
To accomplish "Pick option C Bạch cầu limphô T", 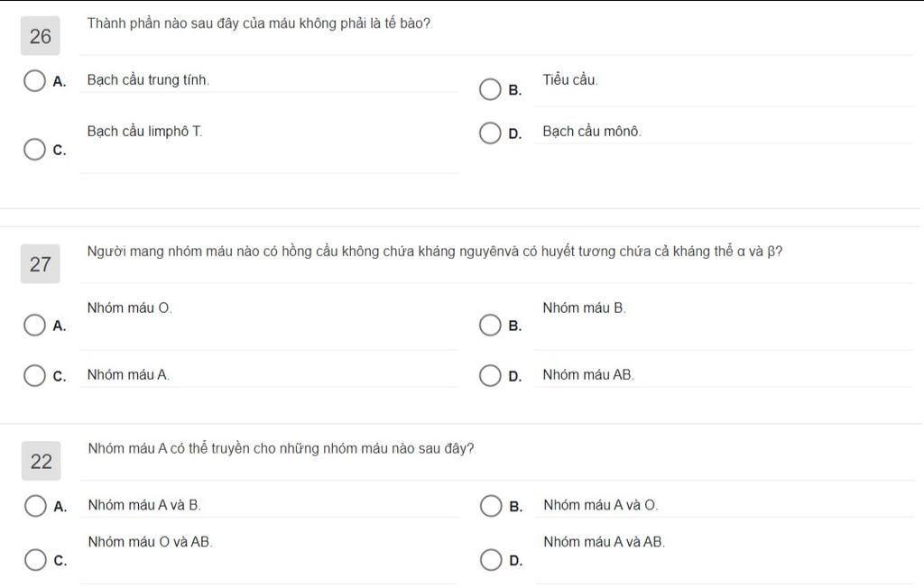I will (x=35, y=149).
